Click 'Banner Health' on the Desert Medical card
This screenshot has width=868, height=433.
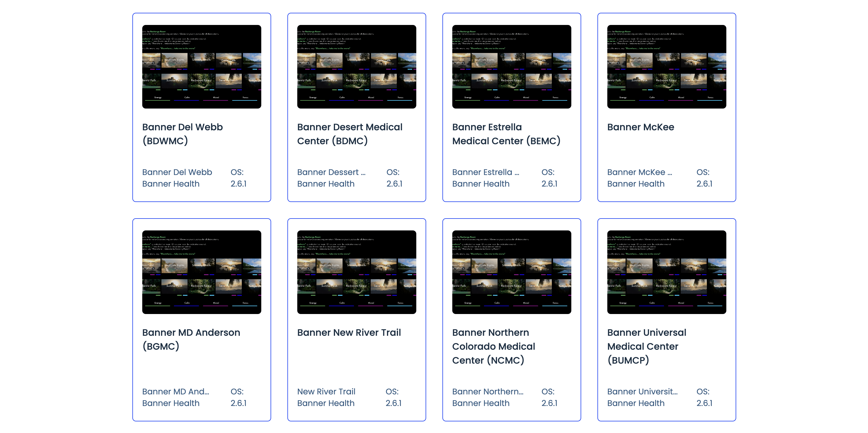pos(326,184)
